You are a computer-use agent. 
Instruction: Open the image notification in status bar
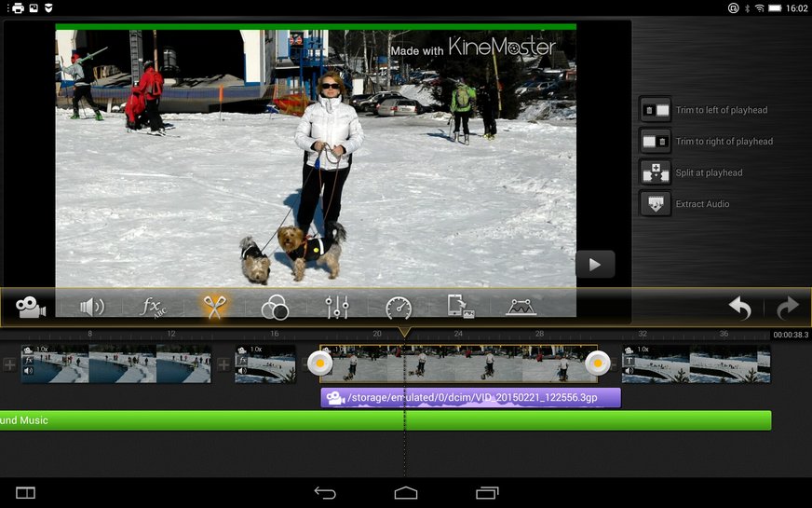click(x=34, y=7)
